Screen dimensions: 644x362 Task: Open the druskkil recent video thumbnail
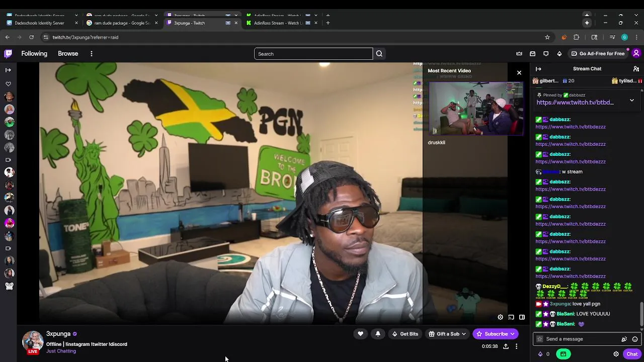(475, 109)
